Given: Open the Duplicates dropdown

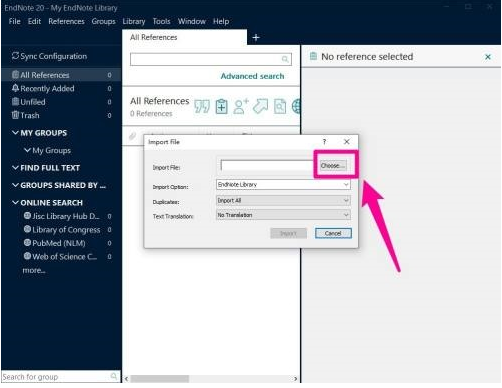Looking at the screenshot, I should [x=283, y=200].
